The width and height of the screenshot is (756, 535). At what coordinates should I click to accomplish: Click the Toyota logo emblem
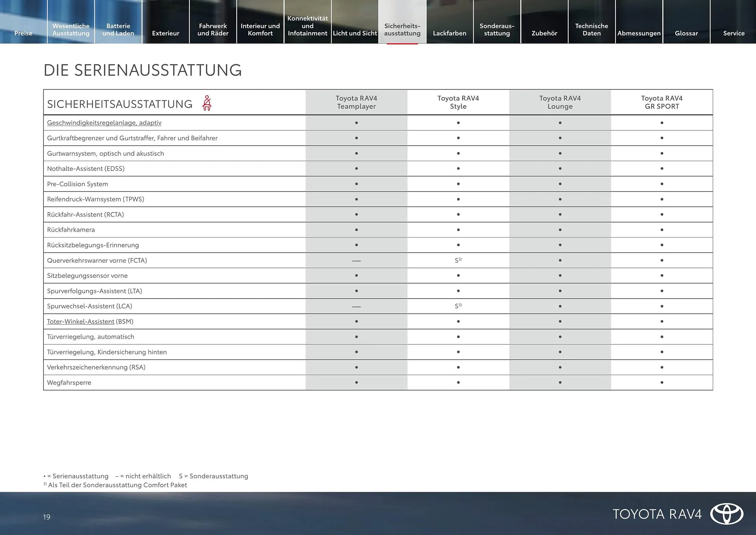pos(726,514)
